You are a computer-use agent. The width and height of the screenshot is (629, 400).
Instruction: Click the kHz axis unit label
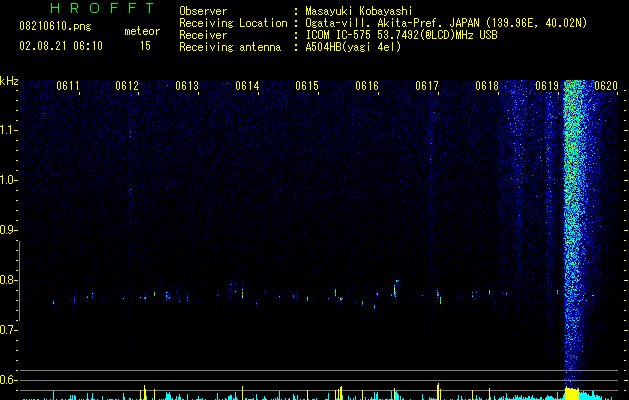[9, 81]
